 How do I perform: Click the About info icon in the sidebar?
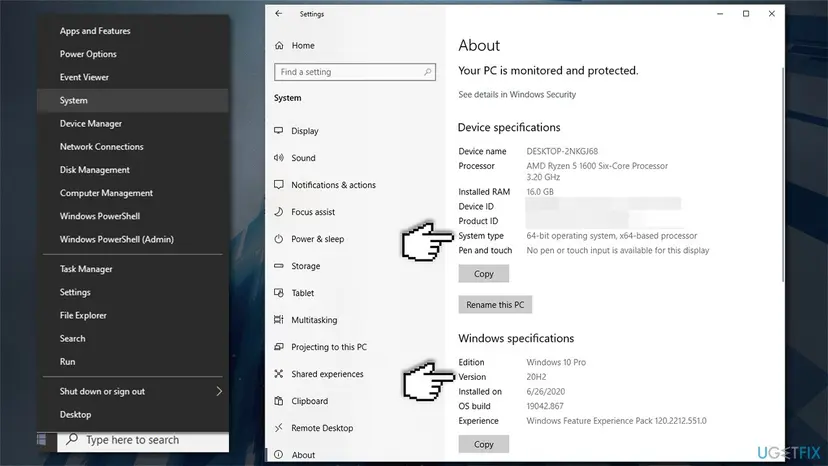[x=279, y=454]
